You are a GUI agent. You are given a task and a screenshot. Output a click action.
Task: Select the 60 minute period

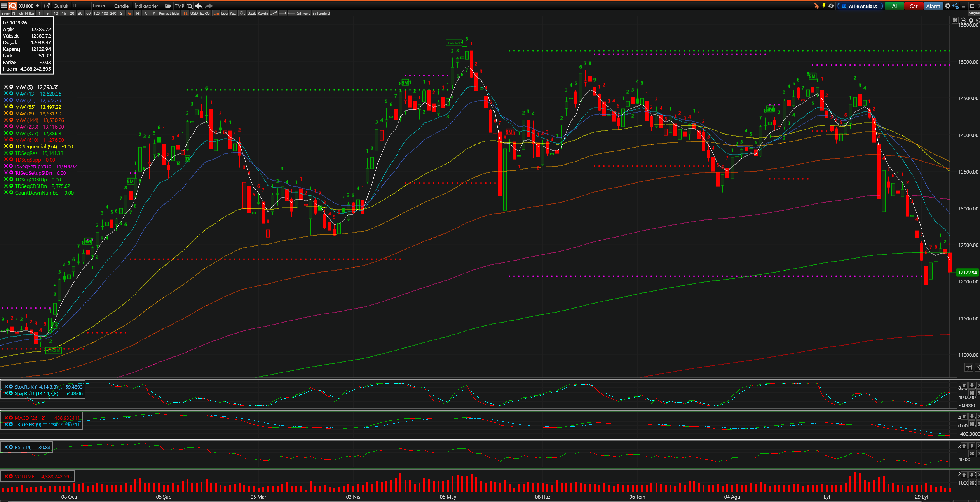coord(88,13)
